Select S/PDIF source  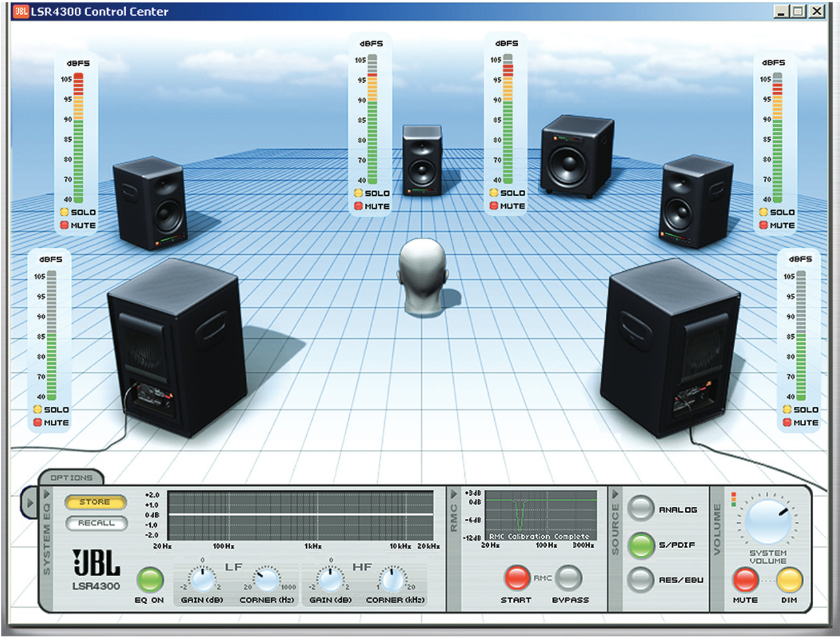641,545
